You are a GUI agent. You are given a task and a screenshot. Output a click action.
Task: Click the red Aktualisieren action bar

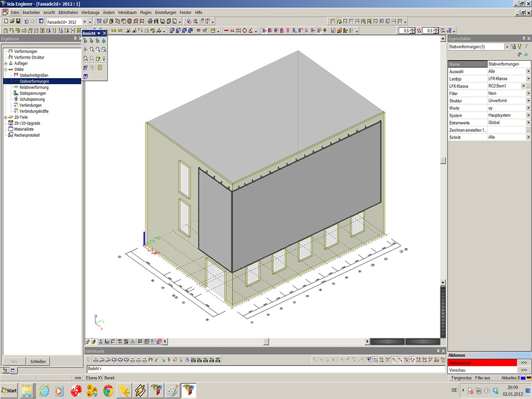482,362
